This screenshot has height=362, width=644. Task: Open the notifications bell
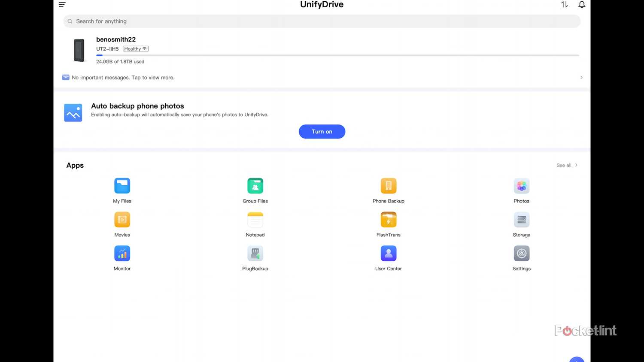click(x=582, y=5)
